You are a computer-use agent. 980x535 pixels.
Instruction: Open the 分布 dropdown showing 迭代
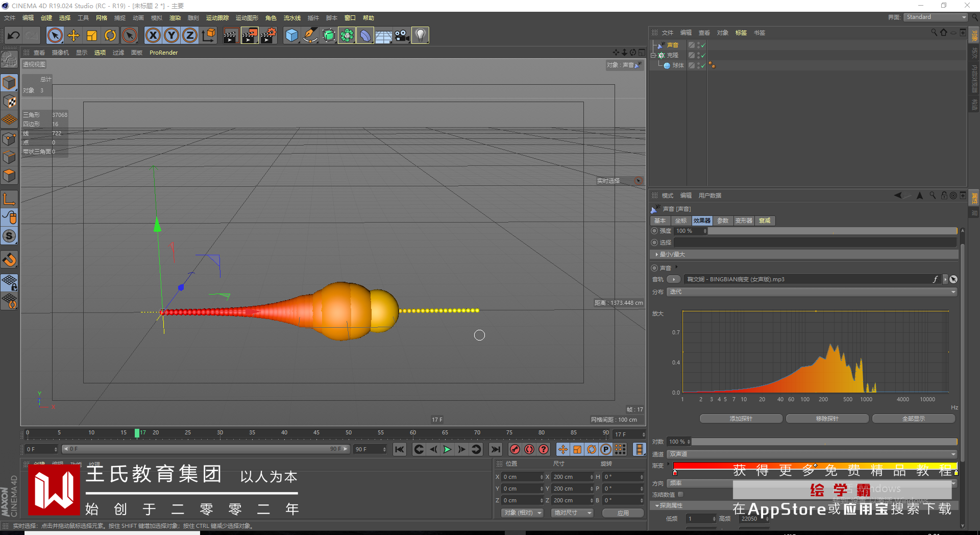(812, 292)
